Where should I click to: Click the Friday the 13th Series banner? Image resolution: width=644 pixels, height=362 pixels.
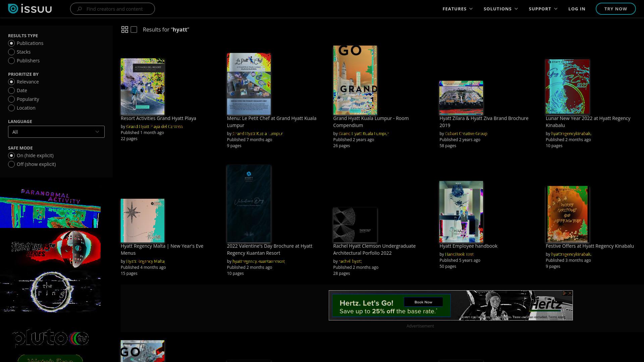(50, 249)
